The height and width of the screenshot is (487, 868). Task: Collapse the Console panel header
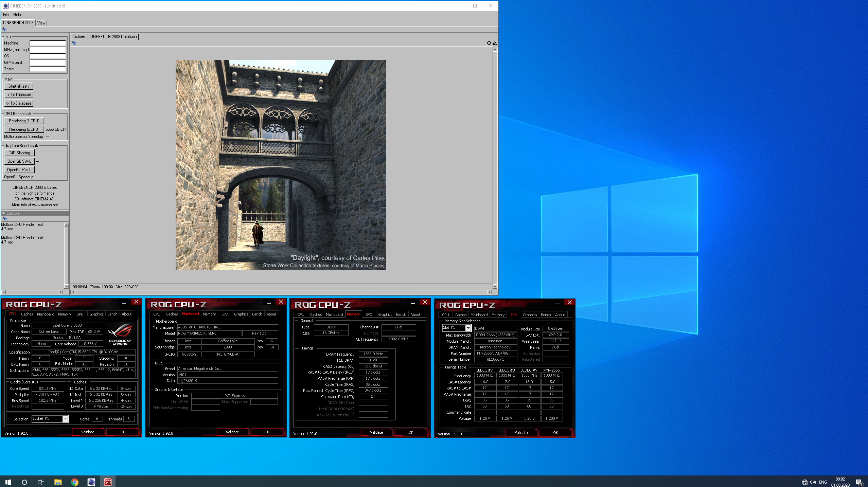pyautogui.click(x=4, y=213)
